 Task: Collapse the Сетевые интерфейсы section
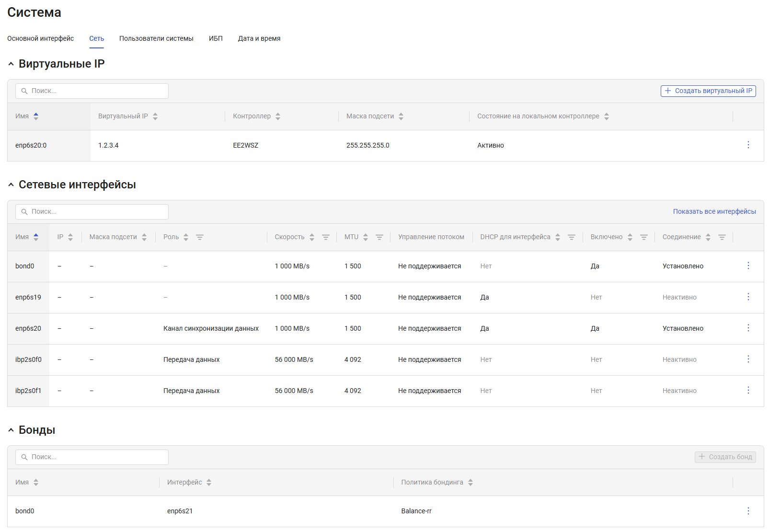(x=11, y=185)
